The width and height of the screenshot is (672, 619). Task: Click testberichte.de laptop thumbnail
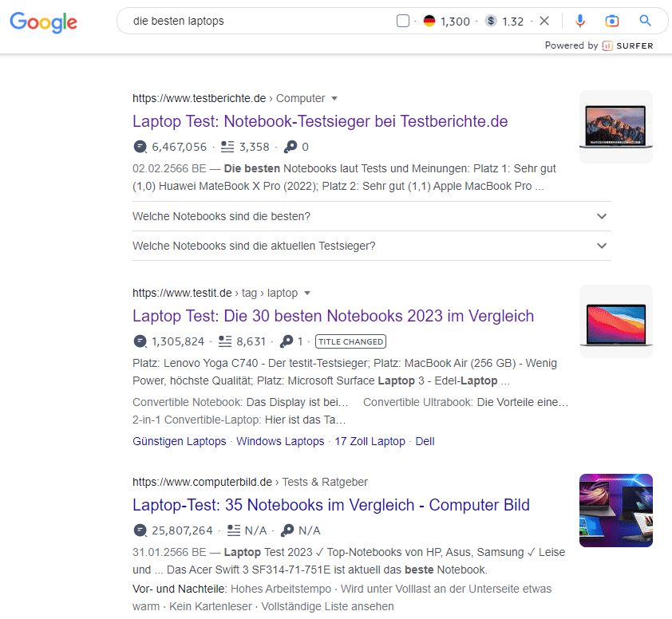coord(616,127)
